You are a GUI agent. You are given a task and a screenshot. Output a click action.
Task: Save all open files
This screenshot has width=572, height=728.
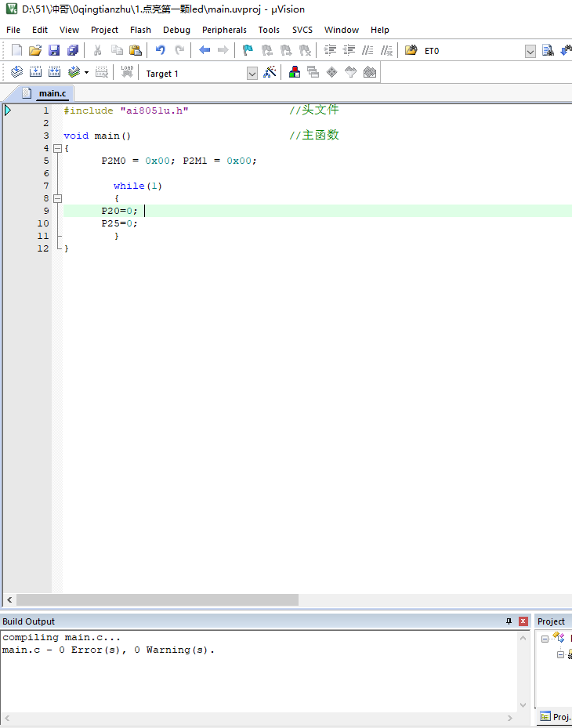(73, 50)
